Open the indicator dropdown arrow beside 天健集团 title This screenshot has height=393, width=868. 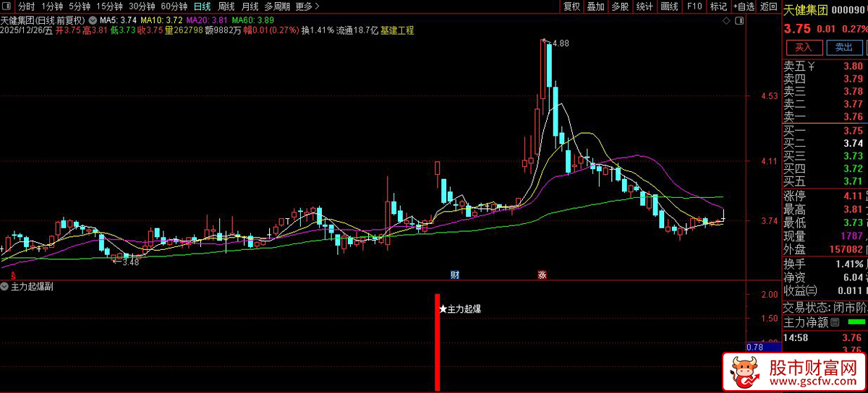pos(91,20)
